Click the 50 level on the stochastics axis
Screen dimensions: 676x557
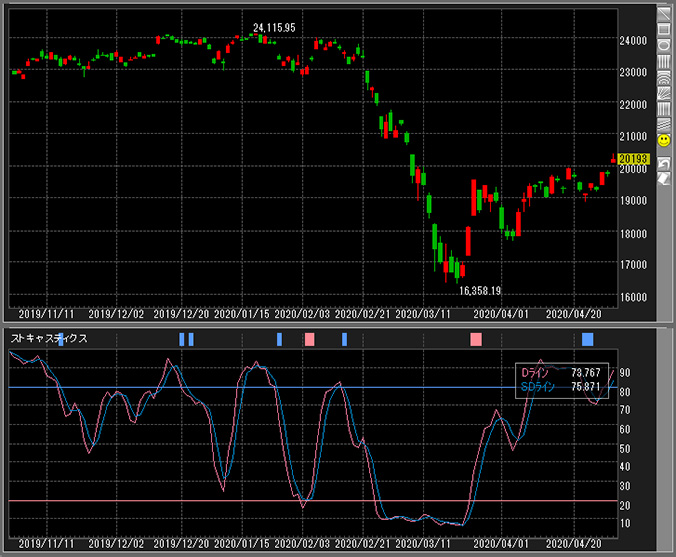(x=625, y=449)
